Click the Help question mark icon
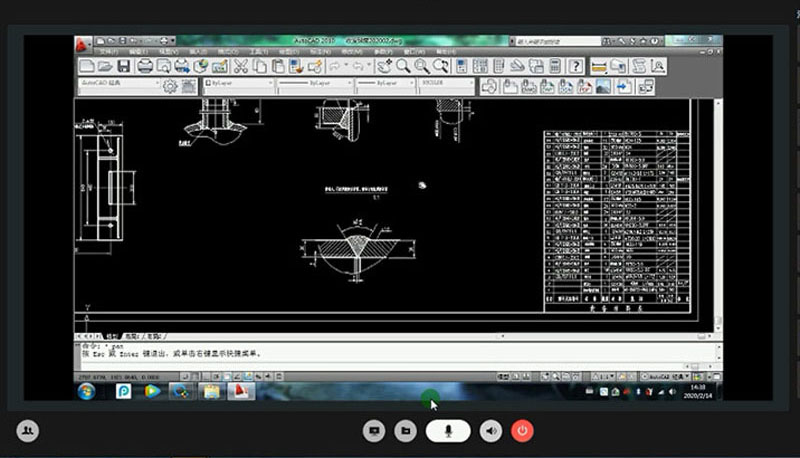 pyautogui.click(x=577, y=66)
